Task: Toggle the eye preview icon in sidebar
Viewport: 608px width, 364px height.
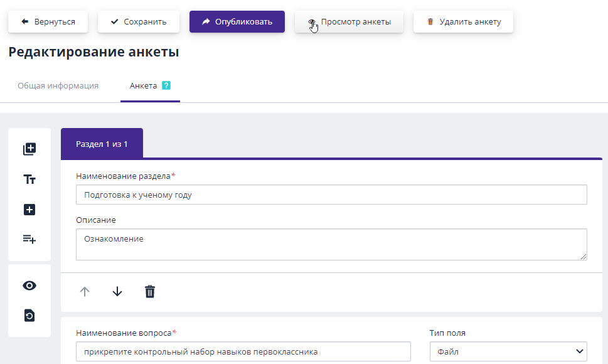Action: pyautogui.click(x=29, y=286)
